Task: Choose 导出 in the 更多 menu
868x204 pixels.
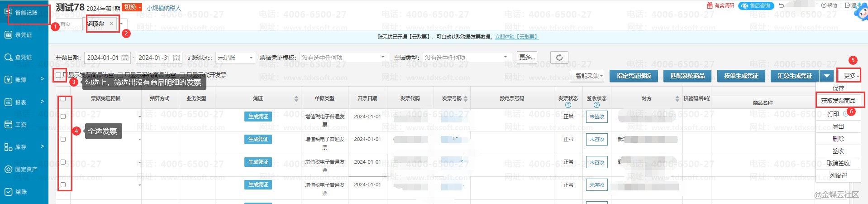Action: point(838,126)
